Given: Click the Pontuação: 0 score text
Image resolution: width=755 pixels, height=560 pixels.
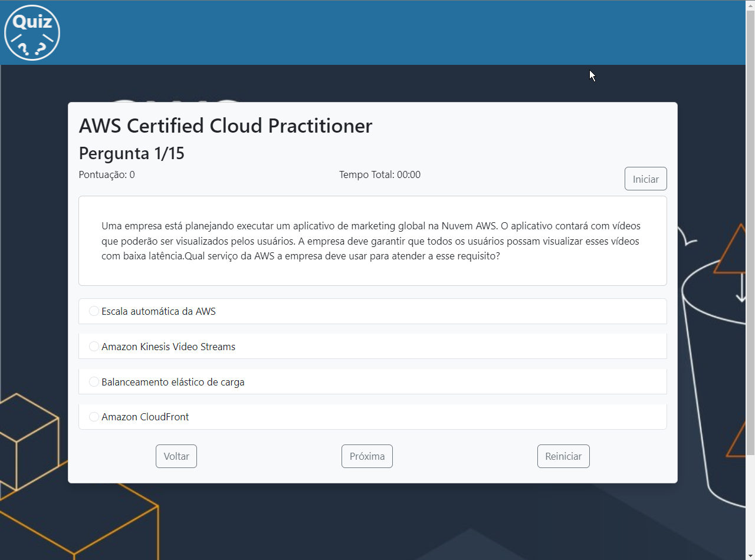Looking at the screenshot, I should (107, 174).
